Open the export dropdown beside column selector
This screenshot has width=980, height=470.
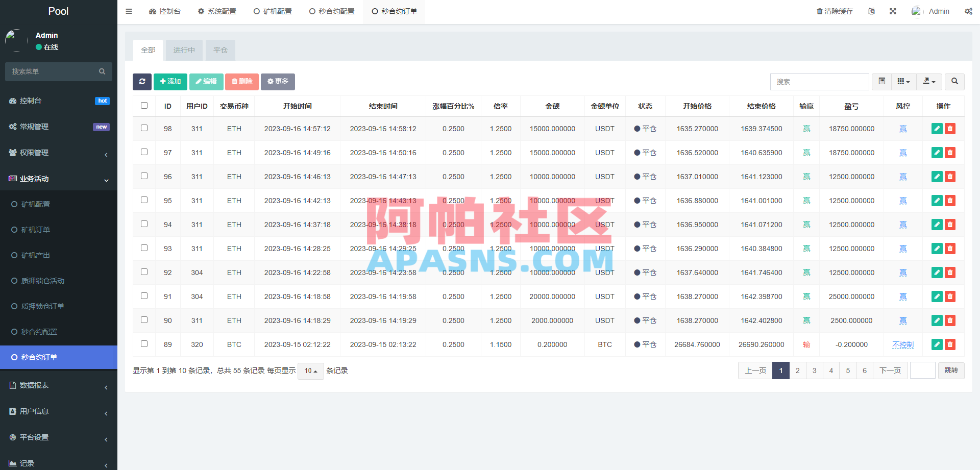click(928, 82)
